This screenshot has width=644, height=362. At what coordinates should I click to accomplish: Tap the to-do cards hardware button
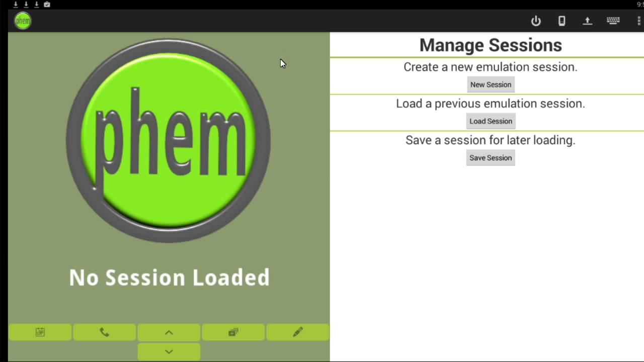click(233, 332)
